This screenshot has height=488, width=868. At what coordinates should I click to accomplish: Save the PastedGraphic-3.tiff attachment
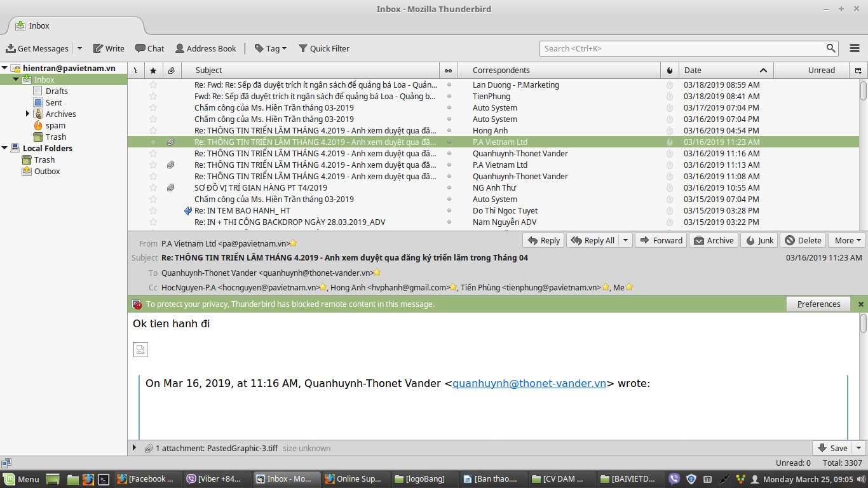tap(832, 448)
